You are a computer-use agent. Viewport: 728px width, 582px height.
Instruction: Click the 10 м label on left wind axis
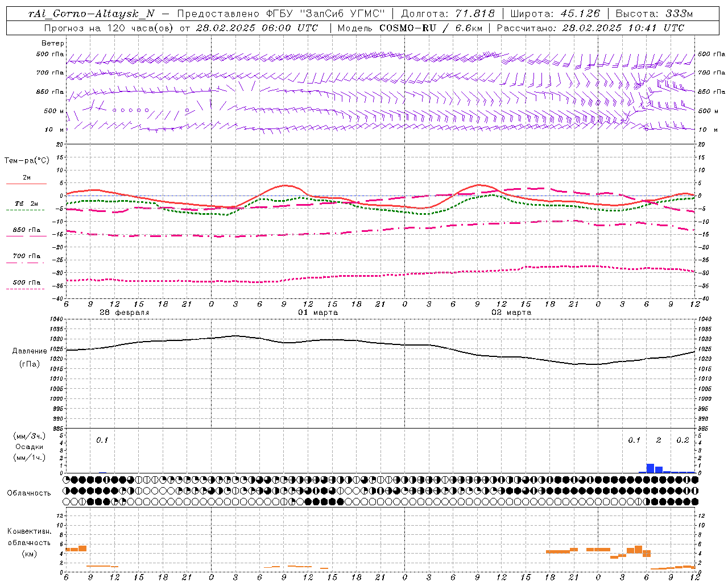click(55, 130)
